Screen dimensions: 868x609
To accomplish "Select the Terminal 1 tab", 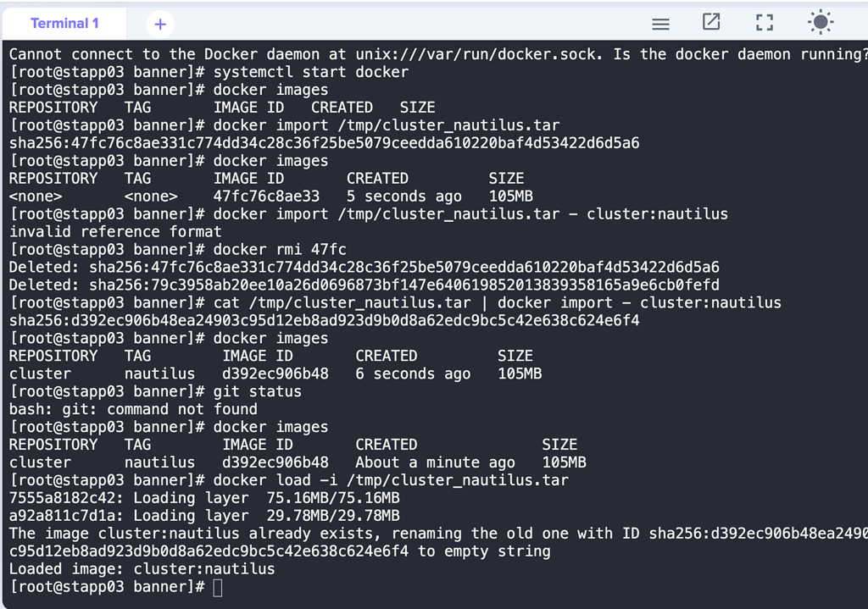I will 64,23.
